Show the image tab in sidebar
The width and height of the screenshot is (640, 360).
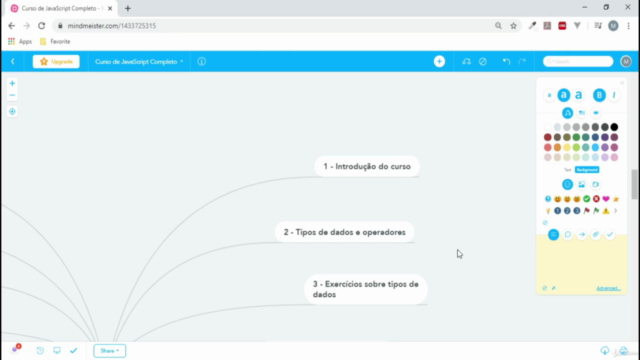[582, 184]
